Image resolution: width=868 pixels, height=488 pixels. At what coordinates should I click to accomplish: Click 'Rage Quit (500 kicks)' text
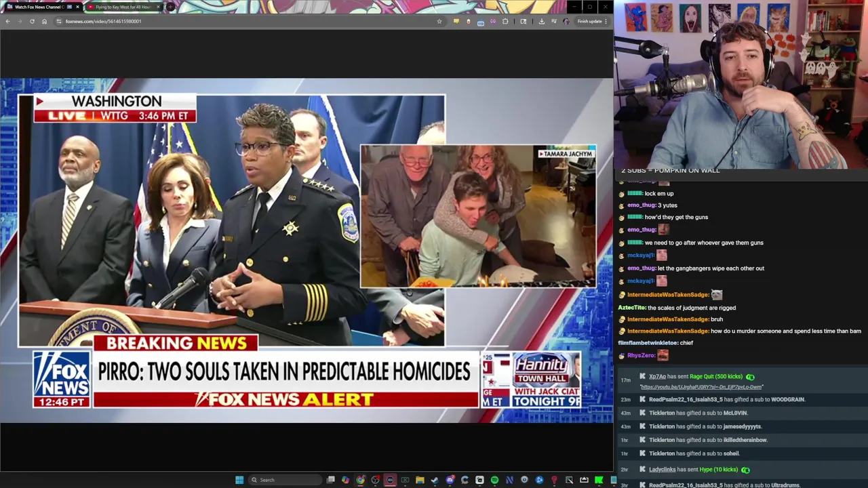(716, 376)
